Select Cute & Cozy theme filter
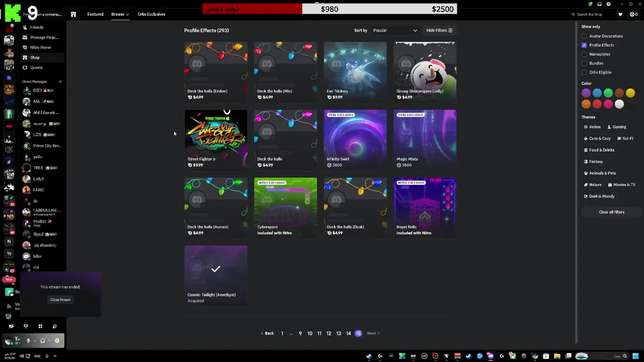Viewport: 644px width, 362px height. (x=597, y=139)
